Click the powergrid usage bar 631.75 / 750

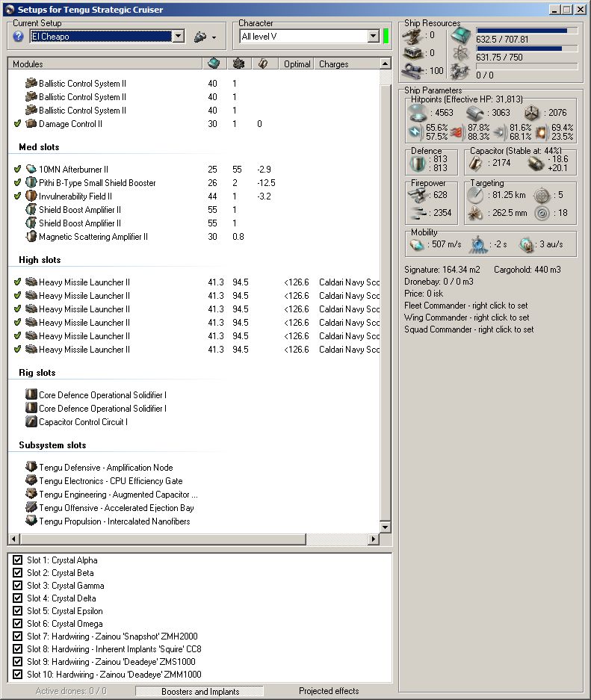coord(527,49)
